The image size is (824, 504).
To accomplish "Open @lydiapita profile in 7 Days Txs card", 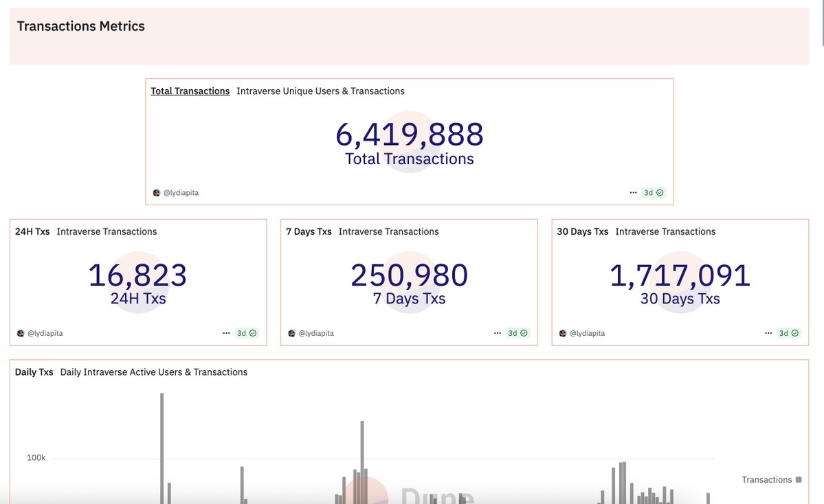I will (316, 334).
